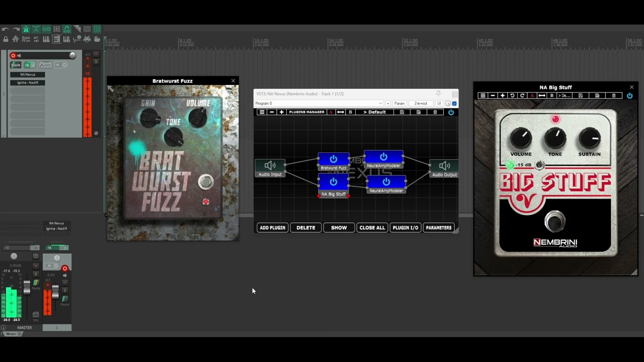This screenshot has height=362, width=644.
Task: Select state B in NA Nexus toolbar
Action: point(351,112)
